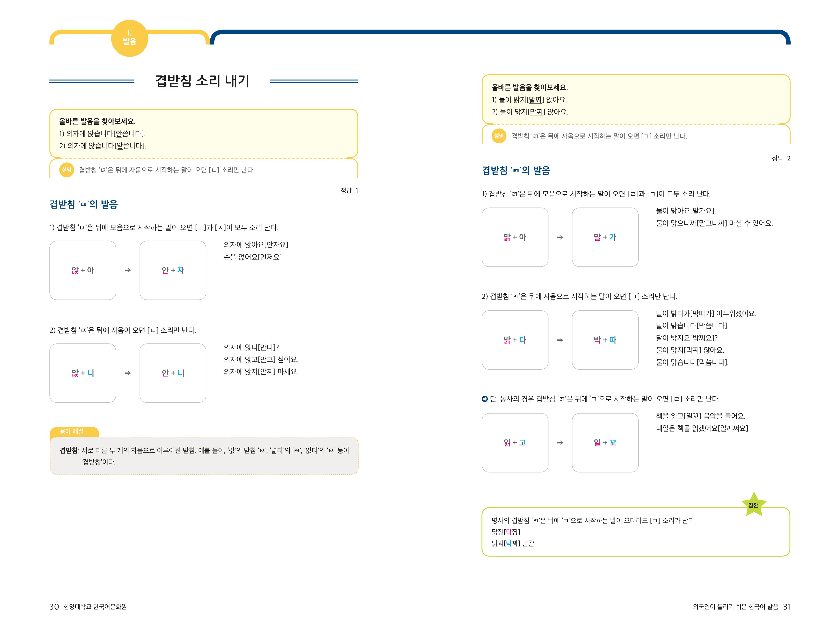
Task: Click the 박 + 따 result box
Action: [x=605, y=340]
